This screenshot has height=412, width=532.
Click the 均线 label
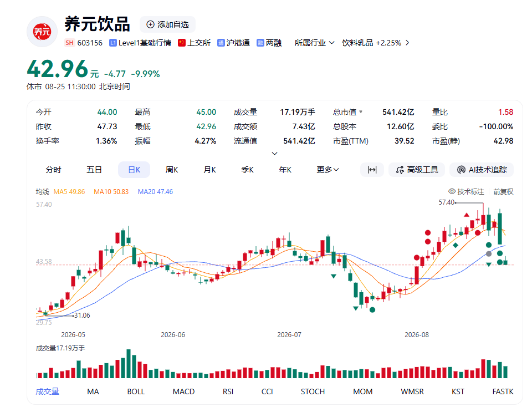point(43,192)
